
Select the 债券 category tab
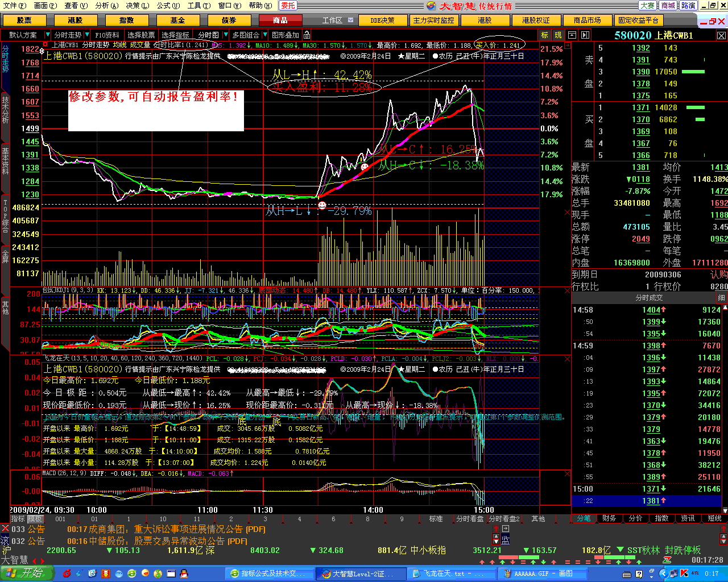229,20
